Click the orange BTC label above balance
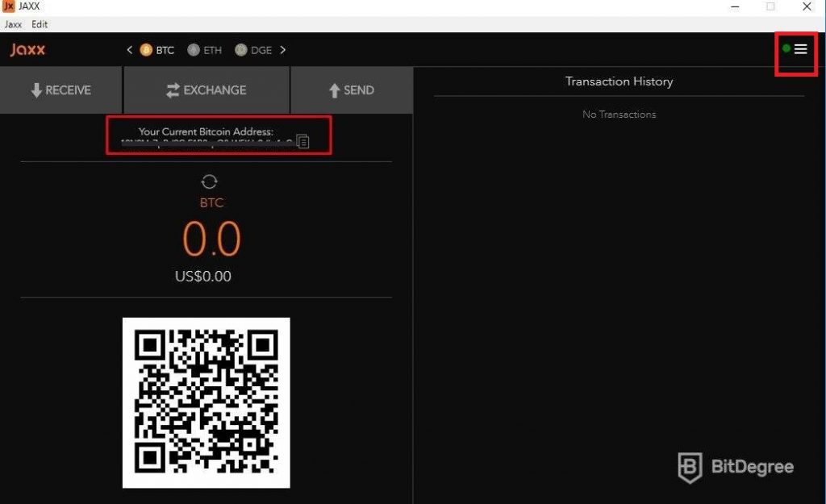 212,202
